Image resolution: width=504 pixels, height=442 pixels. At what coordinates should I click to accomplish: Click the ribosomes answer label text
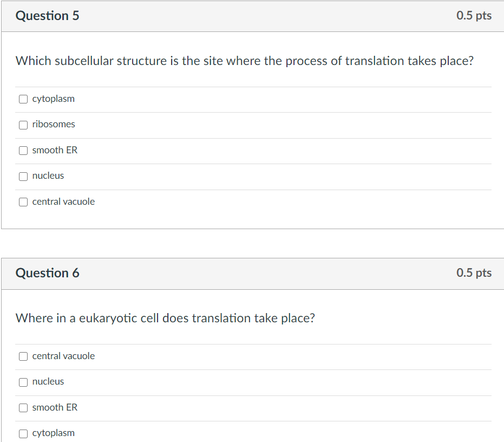(x=54, y=124)
